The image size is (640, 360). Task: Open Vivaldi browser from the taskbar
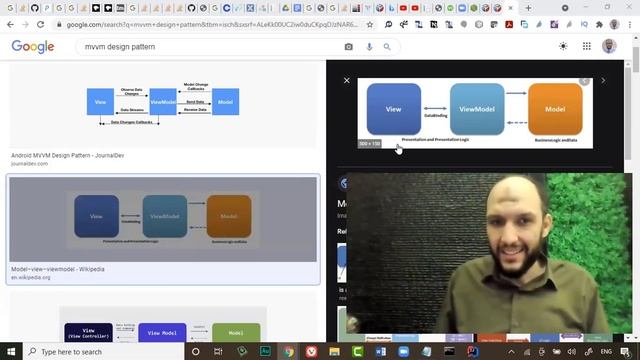pos(311,351)
